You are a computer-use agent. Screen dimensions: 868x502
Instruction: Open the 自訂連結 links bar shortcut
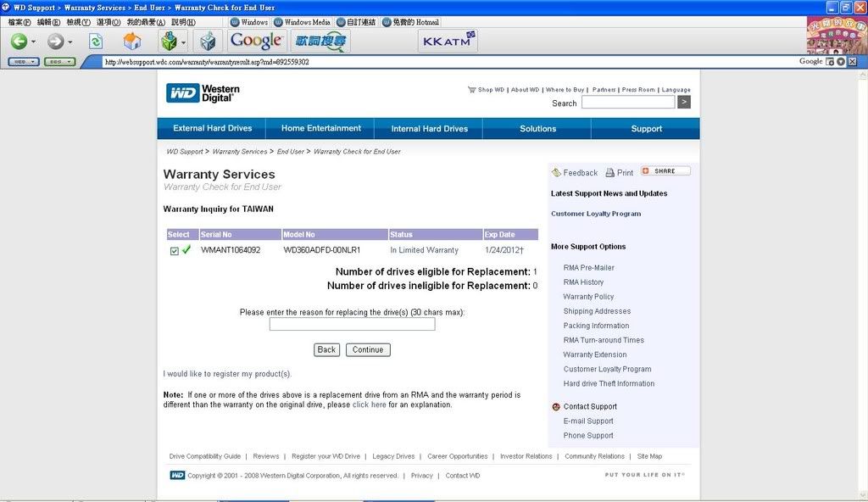pos(356,22)
